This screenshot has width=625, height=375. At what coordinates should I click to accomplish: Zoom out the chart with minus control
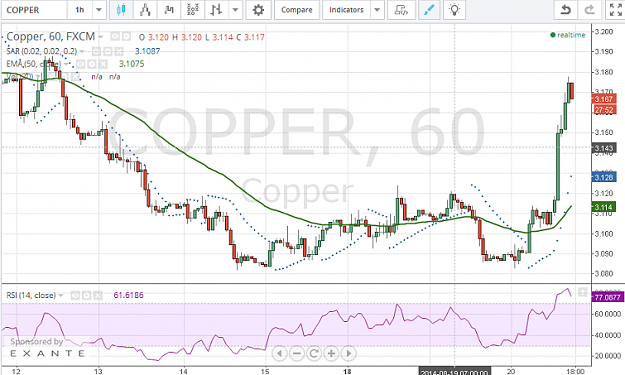[297, 353]
